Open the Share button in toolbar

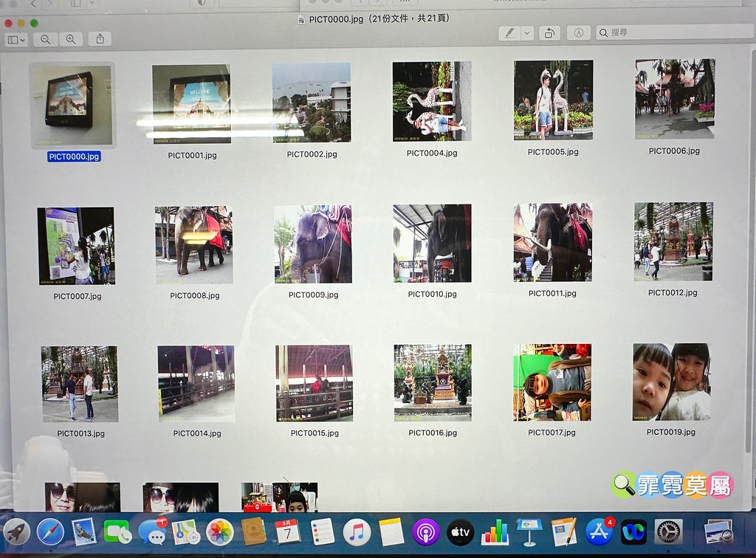(x=100, y=39)
